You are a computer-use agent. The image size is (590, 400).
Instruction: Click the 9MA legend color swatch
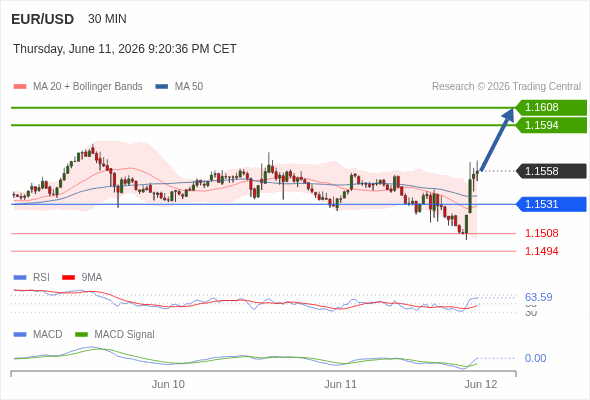pyautogui.click(x=68, y=278)
